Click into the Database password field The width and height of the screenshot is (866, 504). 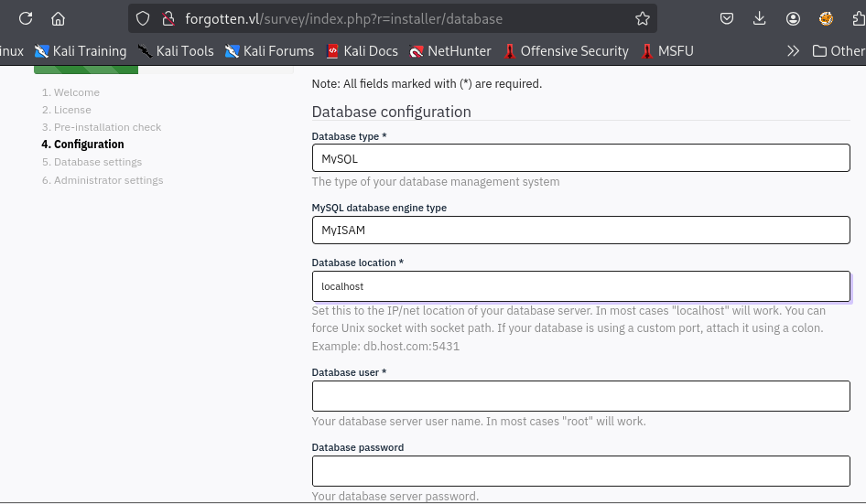click(x=580, y=471)
